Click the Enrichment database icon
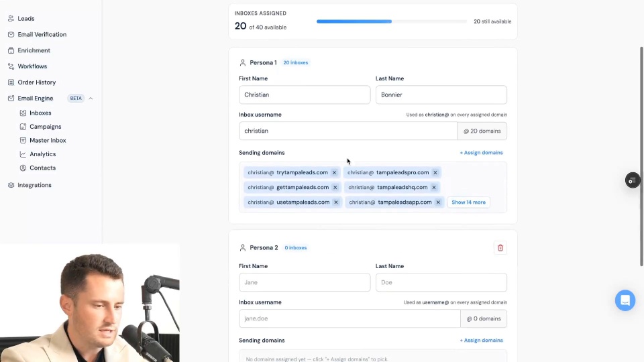Viewport: 644px width, 362px height. (x=11, y=50)
